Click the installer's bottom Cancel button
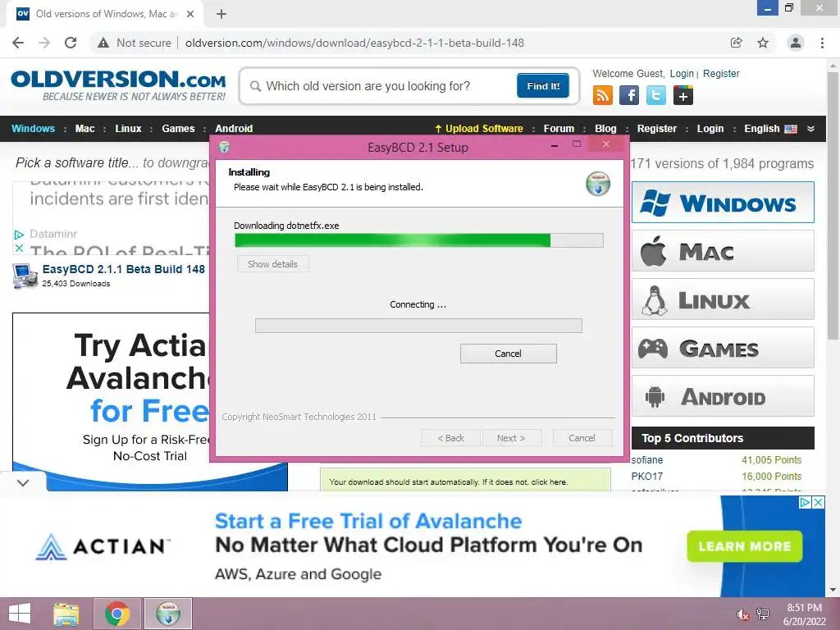The width and height of the screenshot is (840, 630). [x=582, y=438]
